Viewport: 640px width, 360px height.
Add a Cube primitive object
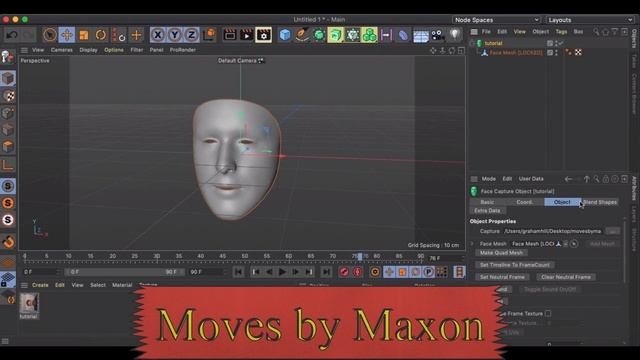click(x=285, y=35)
